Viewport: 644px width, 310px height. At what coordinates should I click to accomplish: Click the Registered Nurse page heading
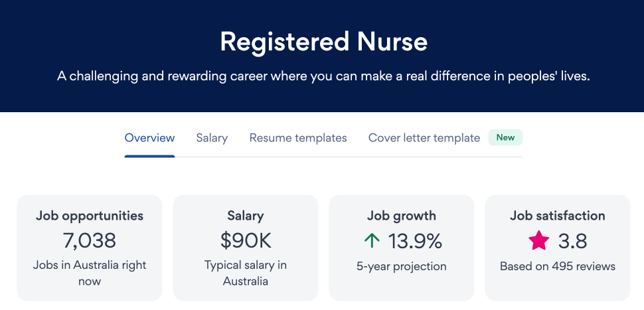323,42
